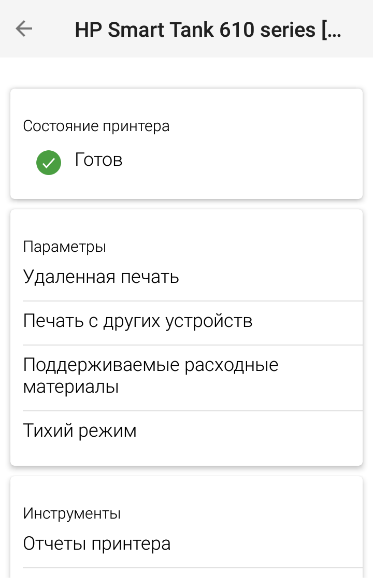
Task: Click the "Инструменты" section heading
Action: (72, 513)
